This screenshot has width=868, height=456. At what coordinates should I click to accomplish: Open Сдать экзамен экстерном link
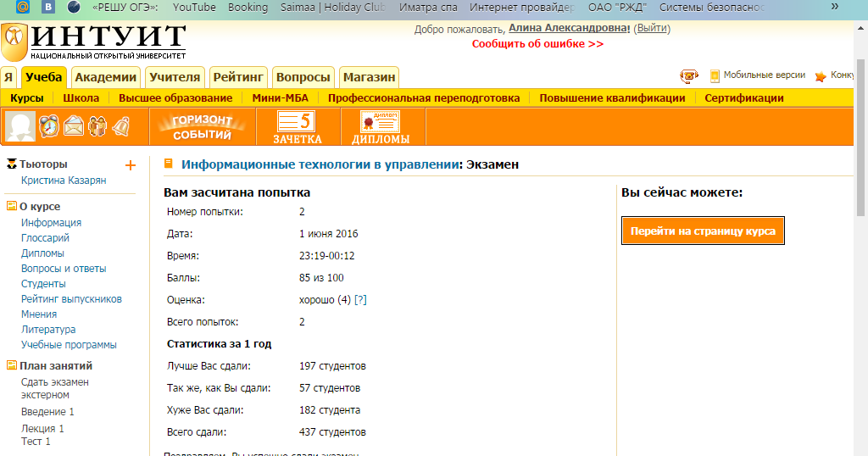point(55,388)
